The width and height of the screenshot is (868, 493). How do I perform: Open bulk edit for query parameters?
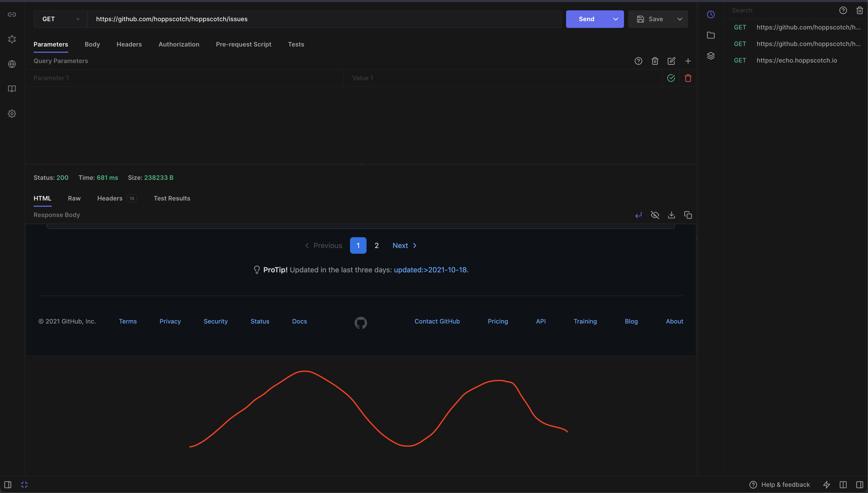point(671,61)
